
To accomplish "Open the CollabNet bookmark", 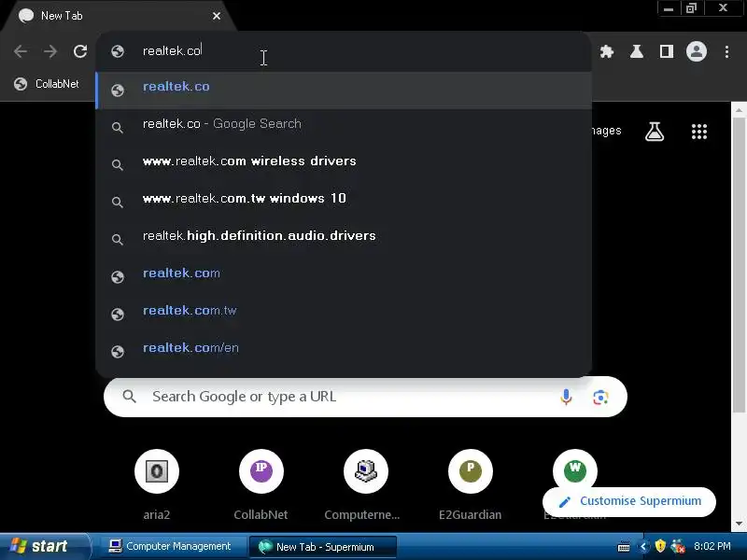I will point(47,84).
